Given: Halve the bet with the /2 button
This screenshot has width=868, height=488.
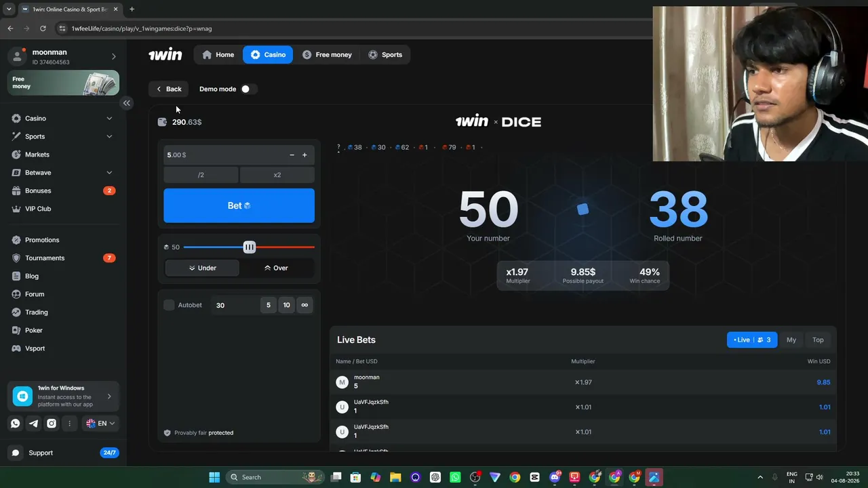Looking at the screenshot, I should (x=201, y=175).
